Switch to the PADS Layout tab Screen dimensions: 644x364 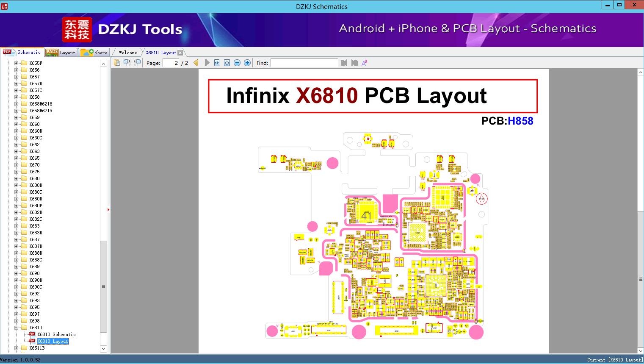click(61, 52)
